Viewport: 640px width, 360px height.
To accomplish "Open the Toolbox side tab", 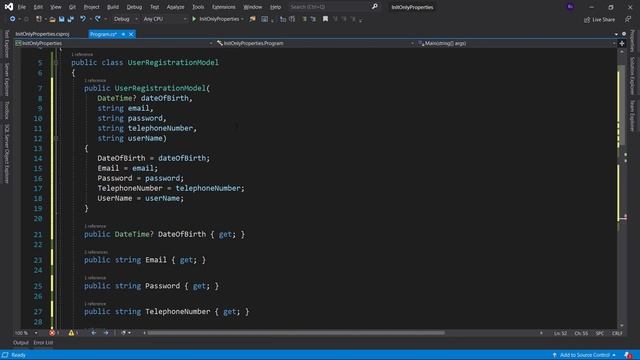I will [7, 110].
